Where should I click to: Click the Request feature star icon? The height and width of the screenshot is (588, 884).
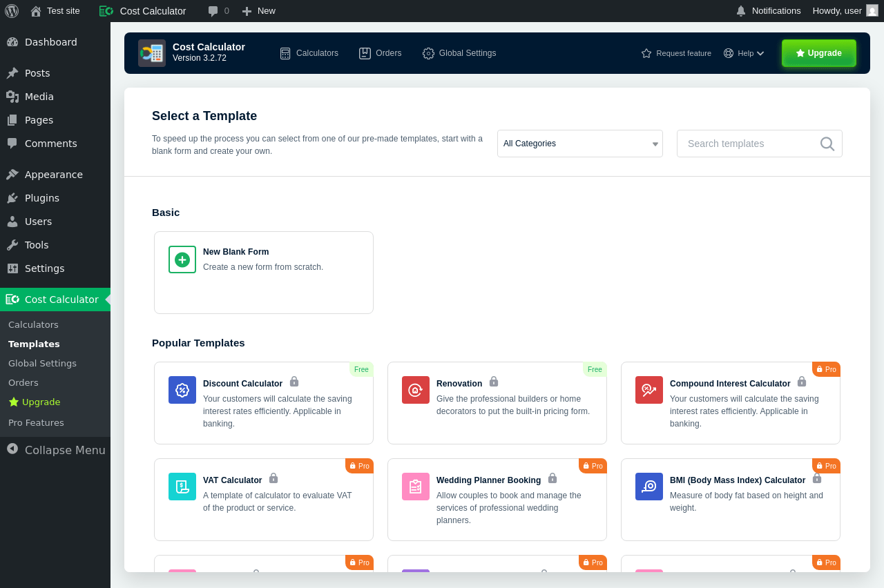coord(646,53)
